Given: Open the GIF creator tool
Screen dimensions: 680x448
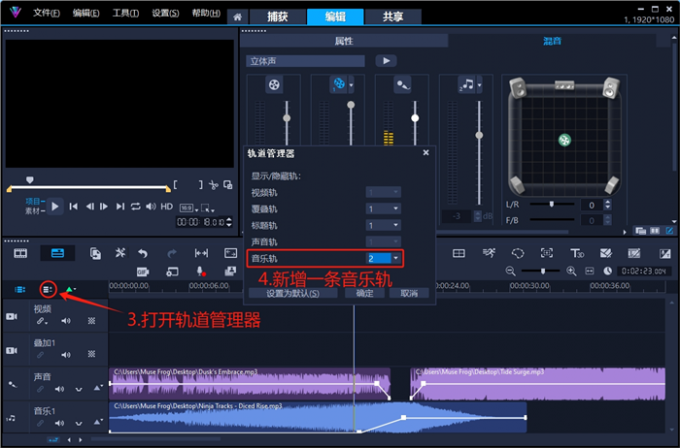Looking at the screenshot, I should coord(143,272).
